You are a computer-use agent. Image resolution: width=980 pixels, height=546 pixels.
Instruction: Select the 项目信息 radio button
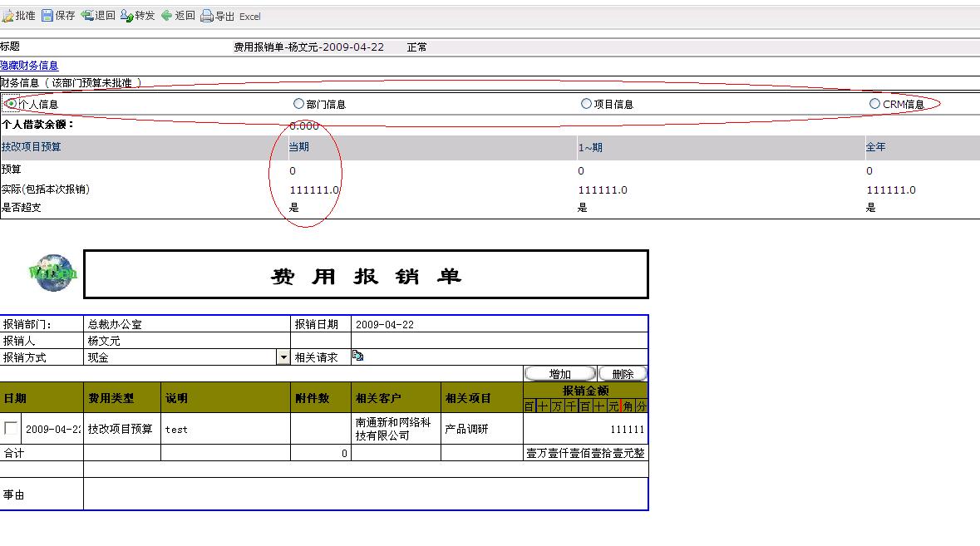tap(586, 103)
